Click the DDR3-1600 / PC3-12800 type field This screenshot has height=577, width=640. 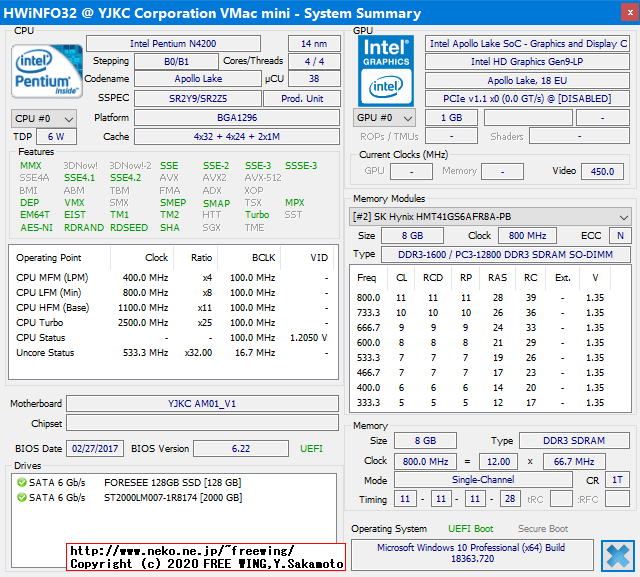click(x=506, y=255)
